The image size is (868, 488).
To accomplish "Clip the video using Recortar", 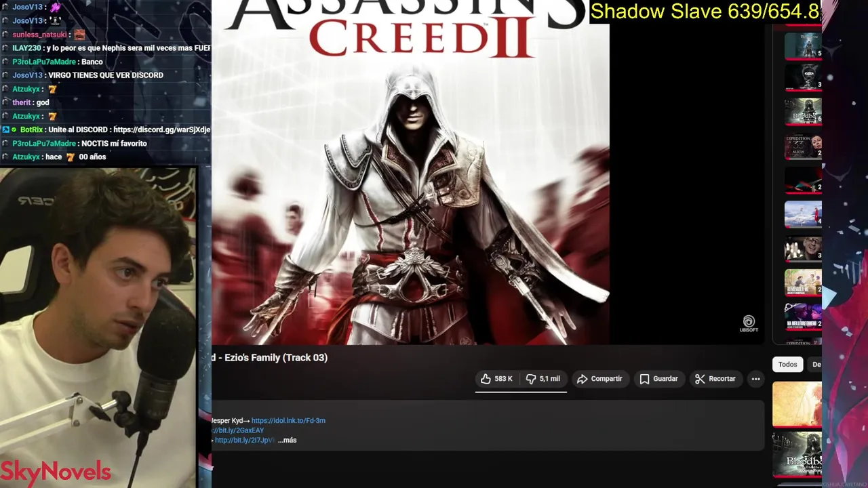I will pyautogui.click(x=715, y=379).
